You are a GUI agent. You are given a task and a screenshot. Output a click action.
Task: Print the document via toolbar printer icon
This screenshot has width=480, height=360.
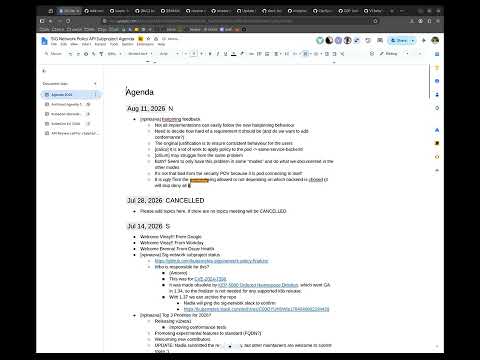[x=86, y=54]
